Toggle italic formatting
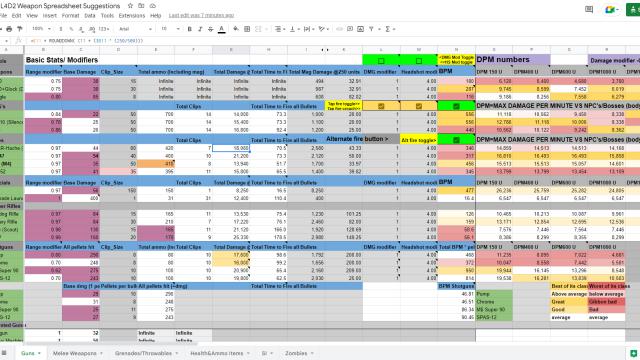The image size is (640, 360). pos(200,29)
